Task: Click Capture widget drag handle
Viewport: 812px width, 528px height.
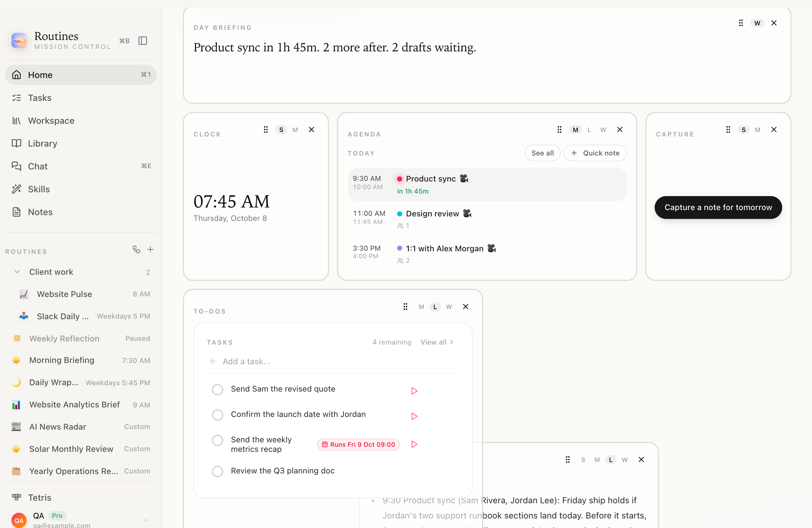Action: [728, 130]
